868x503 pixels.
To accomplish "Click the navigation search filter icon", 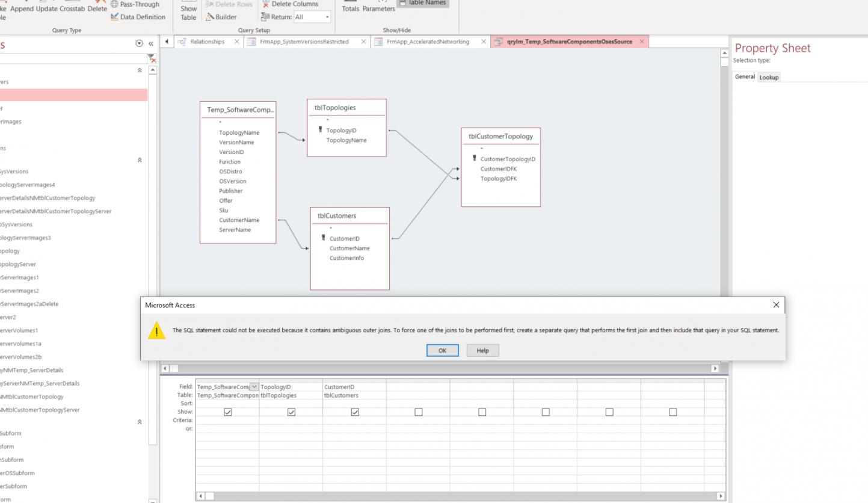I will tap(152, 58).
